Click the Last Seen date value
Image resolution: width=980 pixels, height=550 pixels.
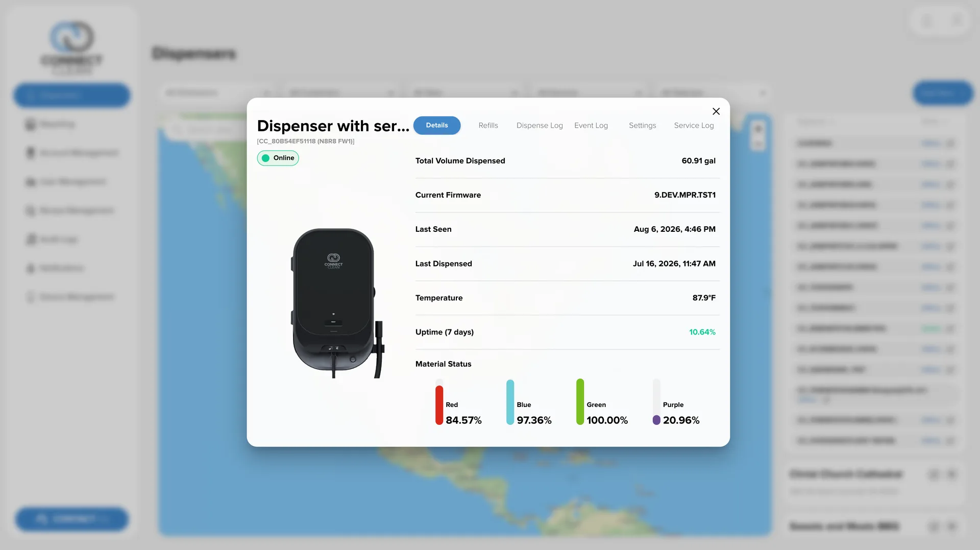coord(675,229)
